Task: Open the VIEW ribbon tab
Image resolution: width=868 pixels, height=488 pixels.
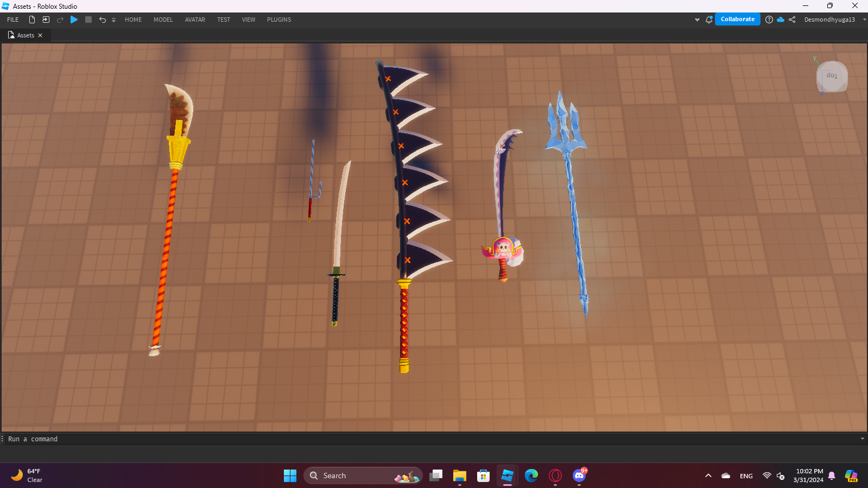Action: coord(249,20)
